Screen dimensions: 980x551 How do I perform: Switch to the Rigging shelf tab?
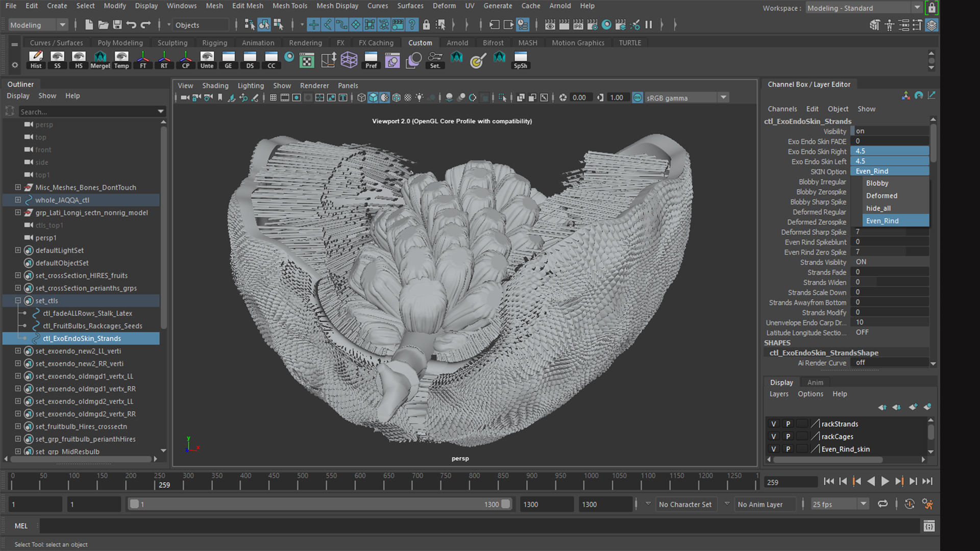click(x=214, y=43)
